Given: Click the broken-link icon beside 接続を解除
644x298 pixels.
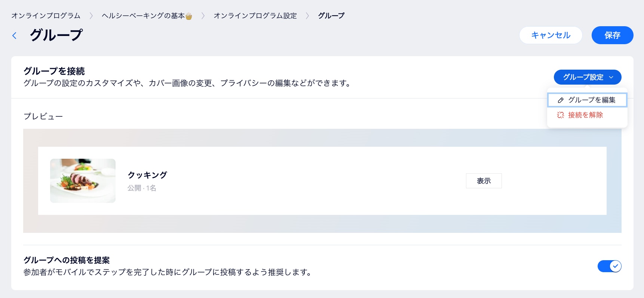Looking at the screenshot, I should click(560, 115).
